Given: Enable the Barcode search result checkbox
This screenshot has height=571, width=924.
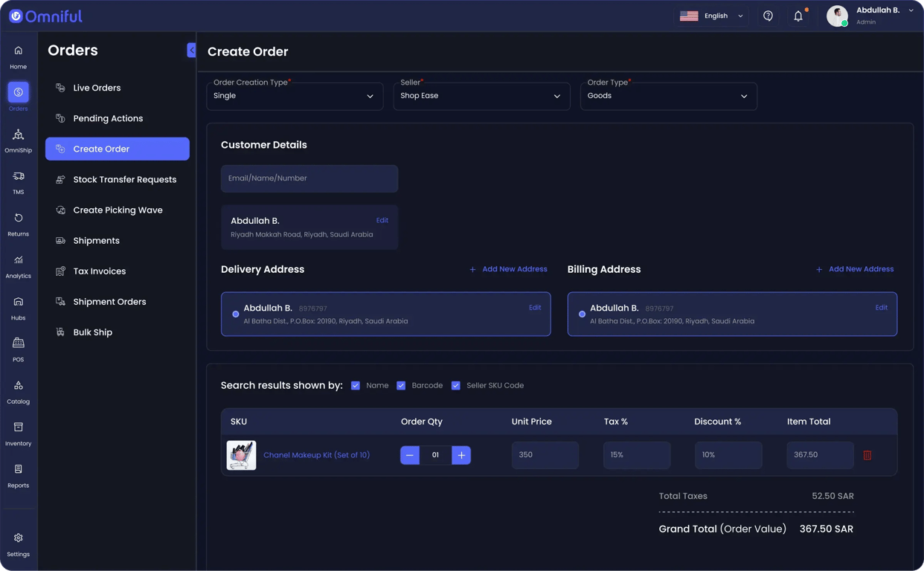Looking at the screenshot, I should [401, 385].
